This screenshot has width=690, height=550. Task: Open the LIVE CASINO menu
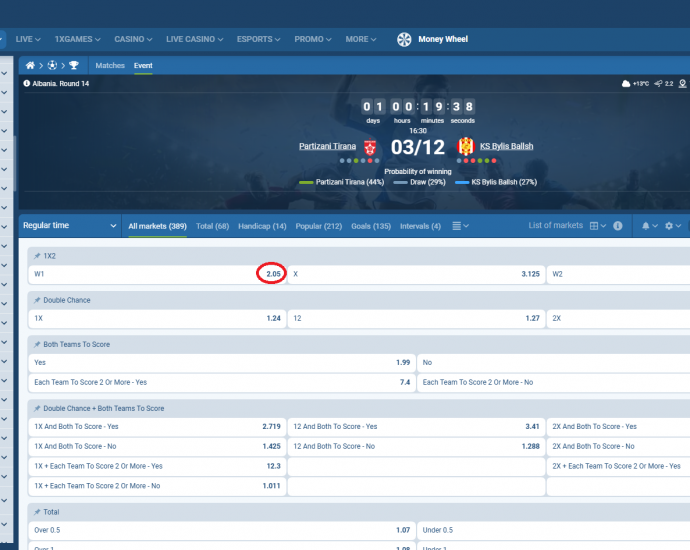click(195, 39)
